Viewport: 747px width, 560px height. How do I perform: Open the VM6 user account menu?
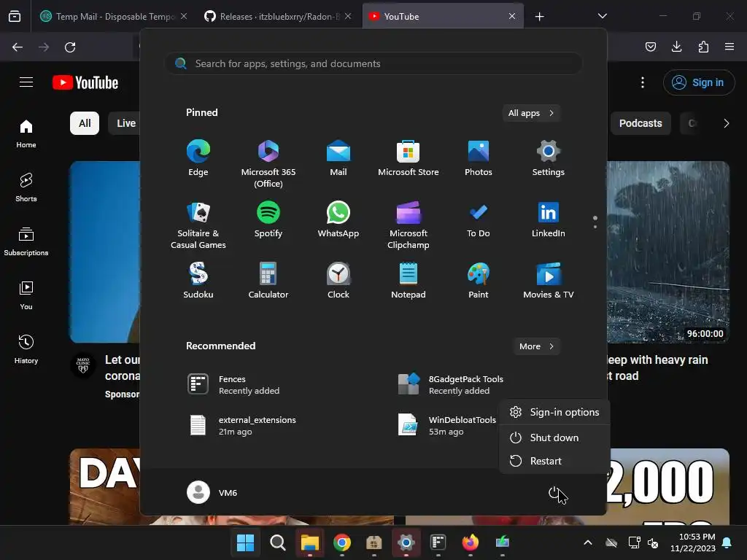212,492
